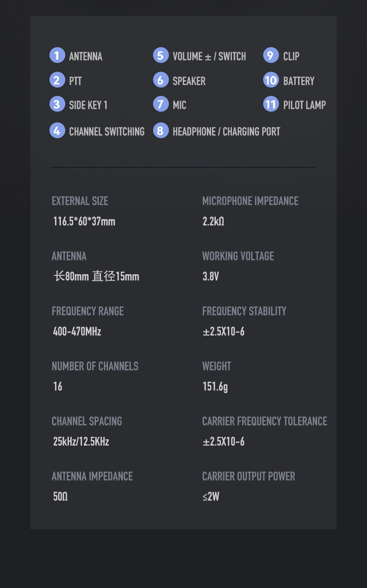Select the 3.8V working voltage value

(x=211, y=276)
